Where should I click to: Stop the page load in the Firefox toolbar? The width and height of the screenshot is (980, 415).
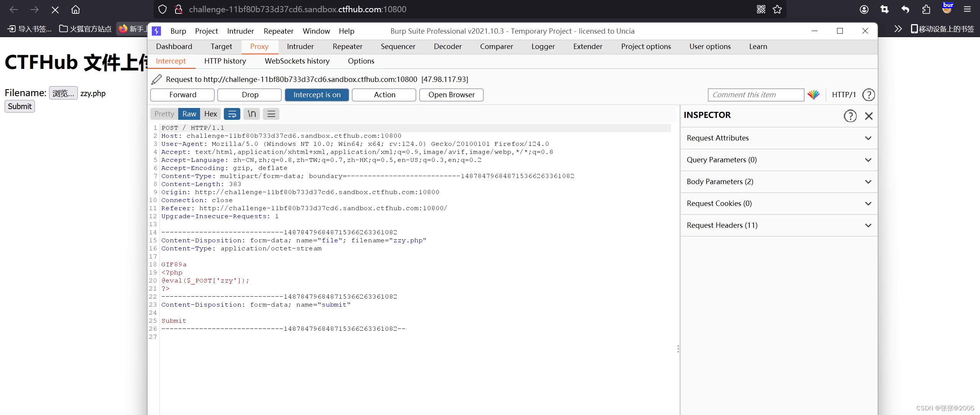55,9
